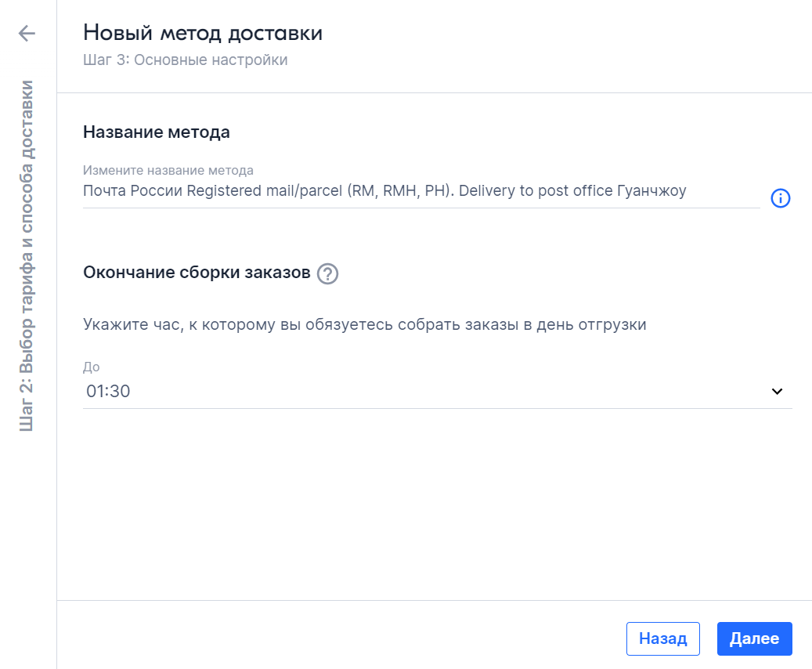Screen dimensions: 812x669
Task: Click text Укажите час, к которому вы обязуетесь
Action: [238, 325]
